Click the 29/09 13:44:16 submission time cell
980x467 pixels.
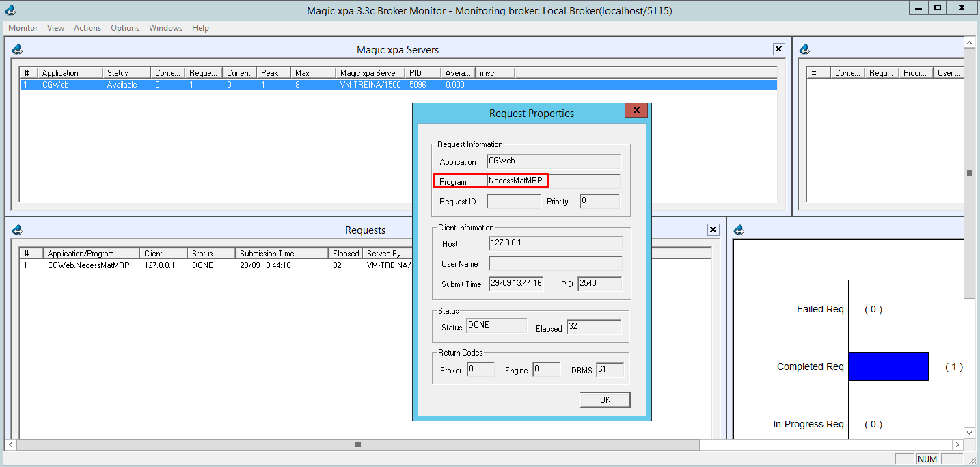[265, 265]
